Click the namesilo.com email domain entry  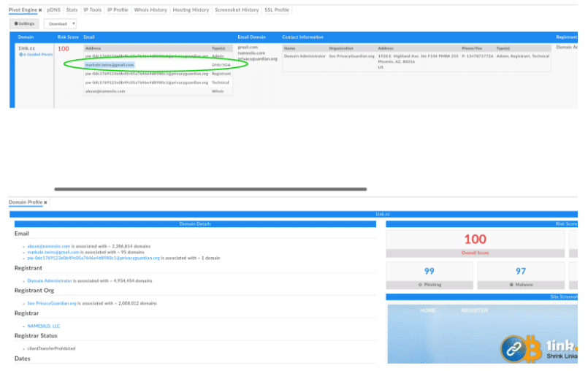[x=251, y=53]
